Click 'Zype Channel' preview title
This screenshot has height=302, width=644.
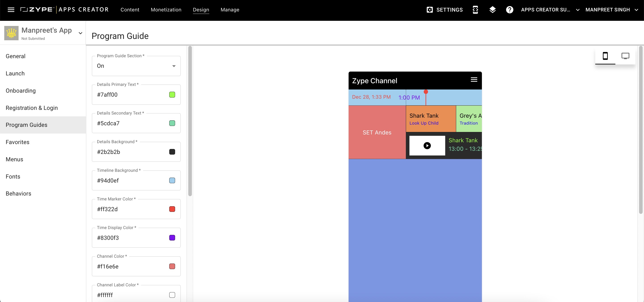click(375, 81)
